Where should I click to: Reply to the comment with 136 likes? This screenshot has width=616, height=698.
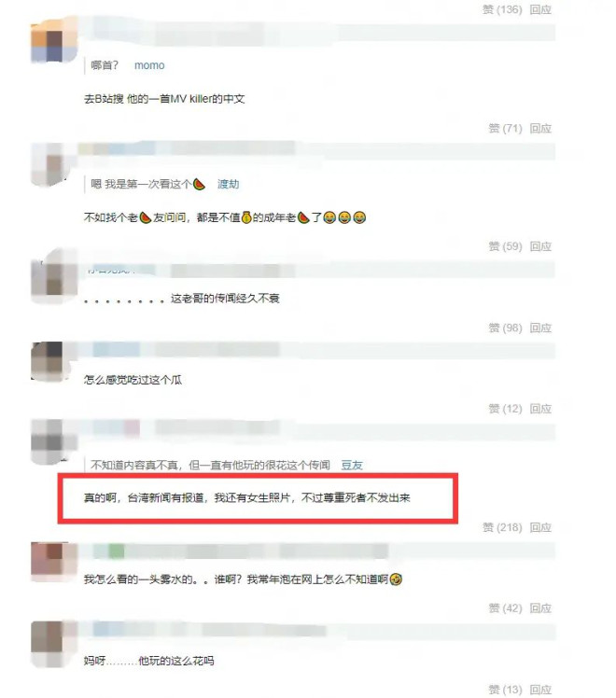[540, 9]
